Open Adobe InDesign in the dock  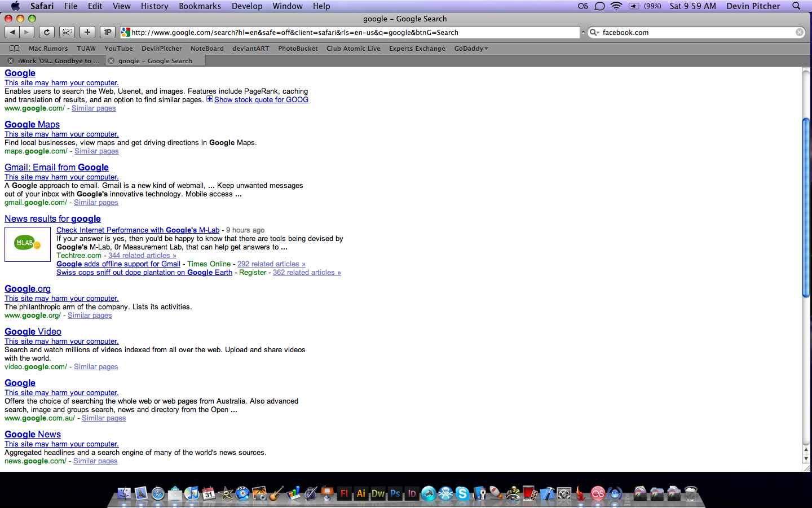412,494
